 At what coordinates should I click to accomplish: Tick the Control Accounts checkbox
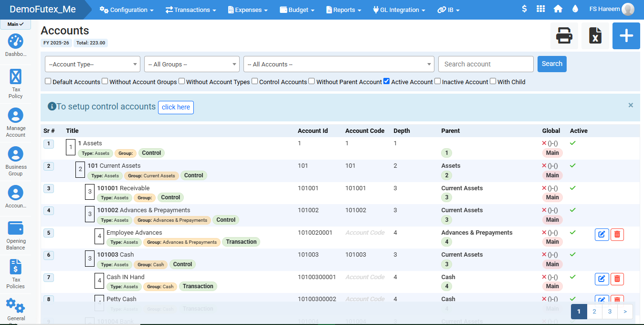pos(255,81)
